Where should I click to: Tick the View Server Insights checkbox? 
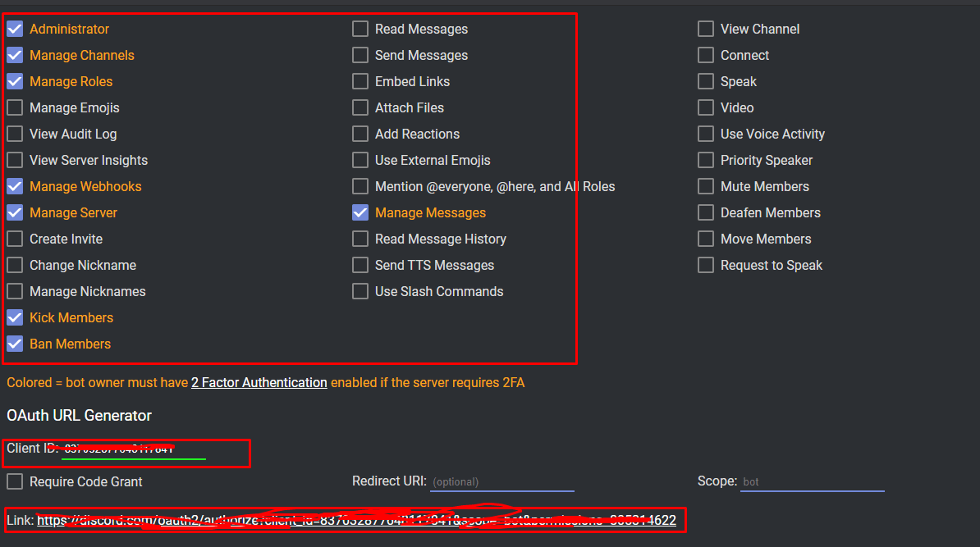(x=15, y=160)
